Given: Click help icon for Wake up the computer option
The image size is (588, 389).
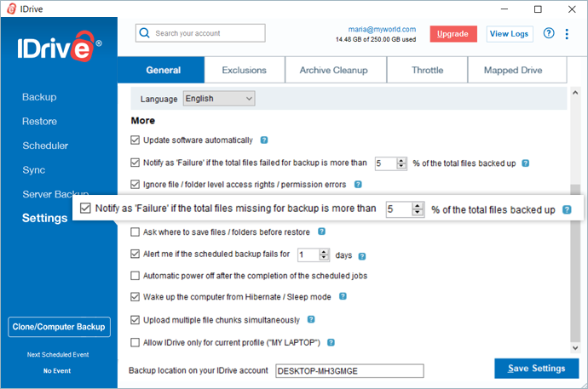Looking at the screenshot, I should tap(343, 296).
